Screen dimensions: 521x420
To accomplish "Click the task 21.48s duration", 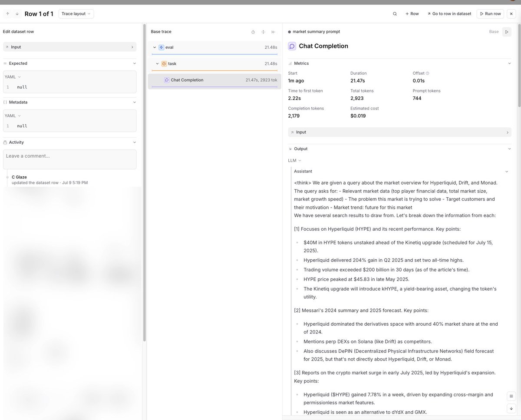I will (270, 64).
